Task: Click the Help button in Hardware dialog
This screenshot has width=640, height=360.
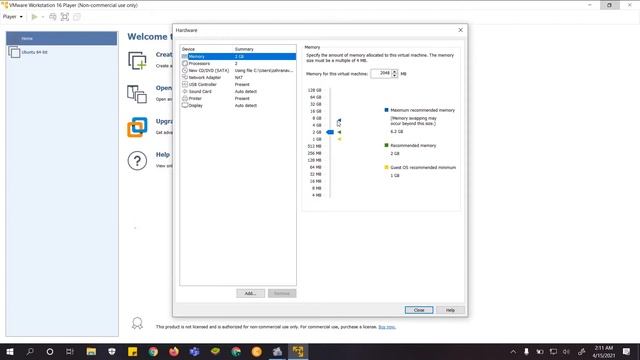Action: tap(450, 310)
